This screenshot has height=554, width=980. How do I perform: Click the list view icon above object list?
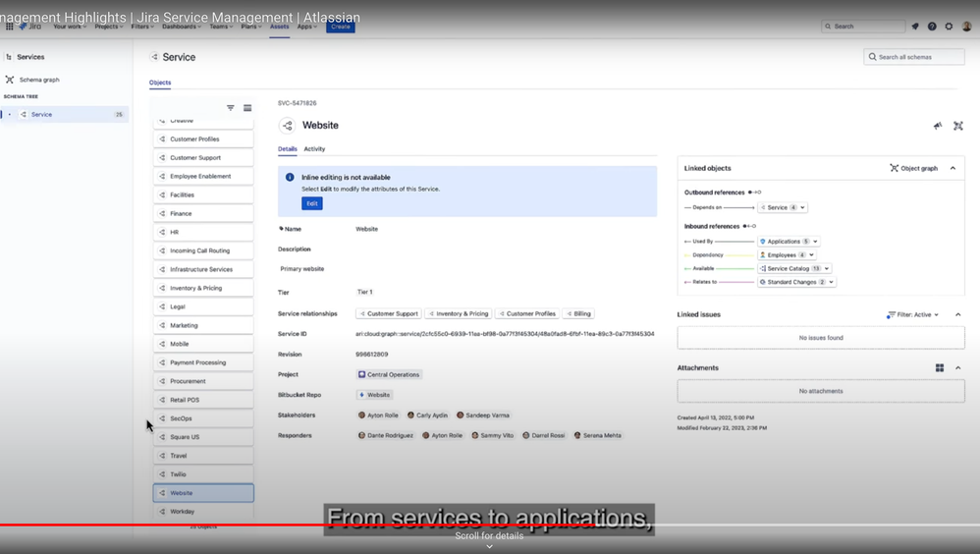point(247,107)
